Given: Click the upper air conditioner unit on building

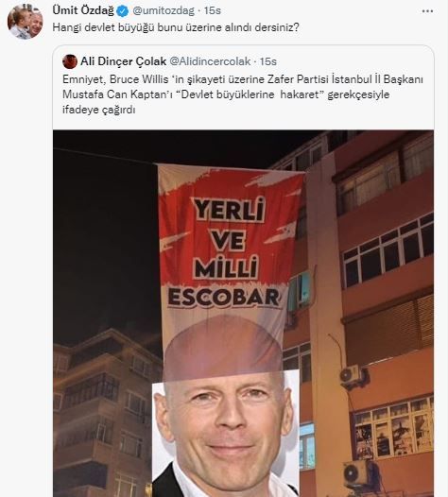Looking at the screenshot, I should [x=353, y=375].
